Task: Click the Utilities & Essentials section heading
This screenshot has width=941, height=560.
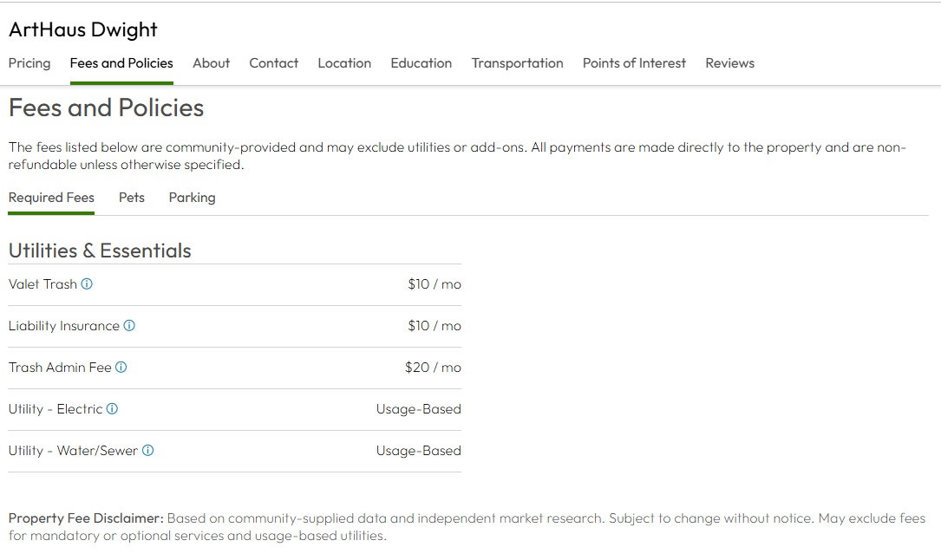Action: (x=100, y=251)
